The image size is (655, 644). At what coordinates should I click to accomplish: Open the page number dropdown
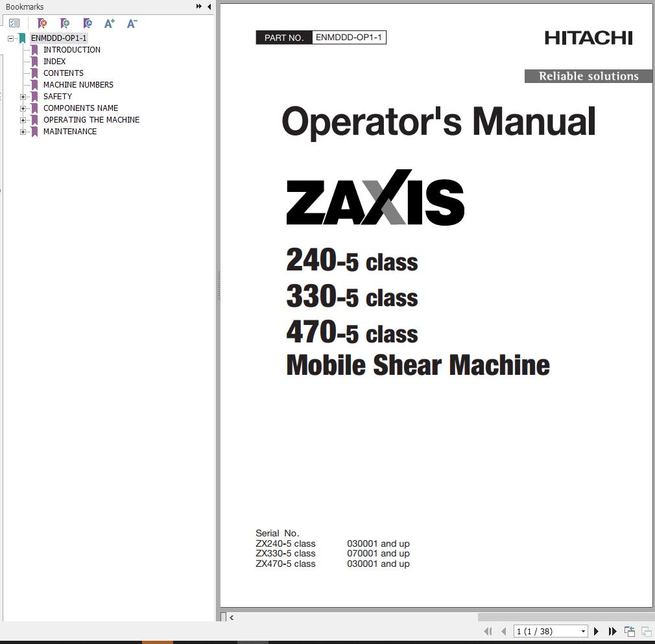pyautogui.click(x=583, y=631)
